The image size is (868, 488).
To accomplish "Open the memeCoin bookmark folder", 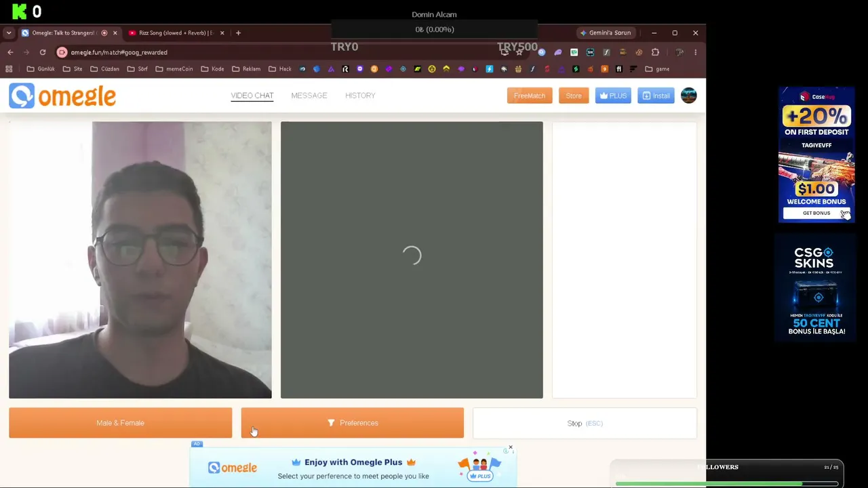I will tap(174, 68).
